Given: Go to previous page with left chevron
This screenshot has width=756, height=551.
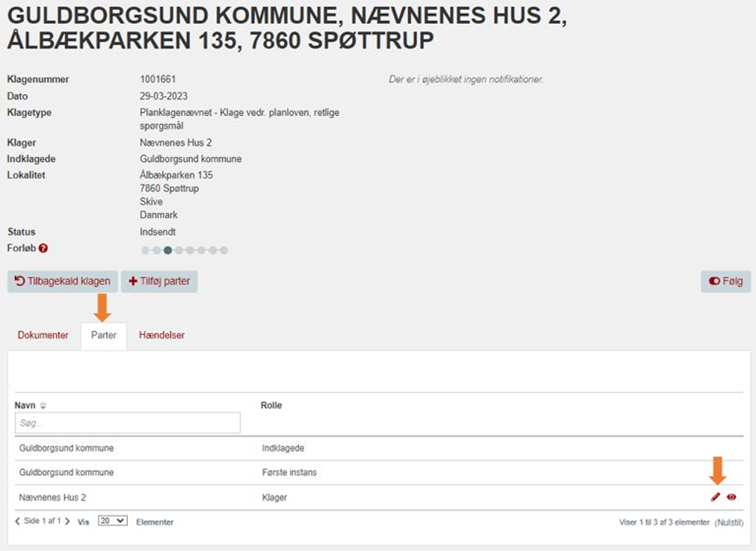Looking at the screenshot, I should (17, 521).
